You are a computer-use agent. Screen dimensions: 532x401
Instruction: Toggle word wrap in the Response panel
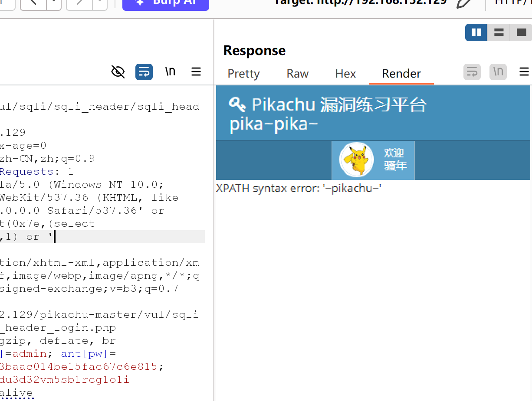(x=472, y=72)
